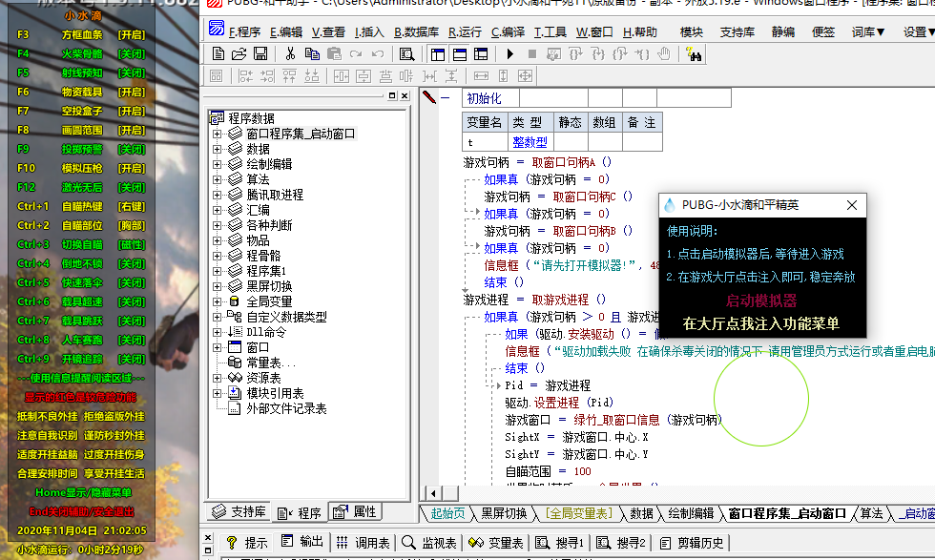
Task: Open the C.编译 menu
Action: click(509, 31)
